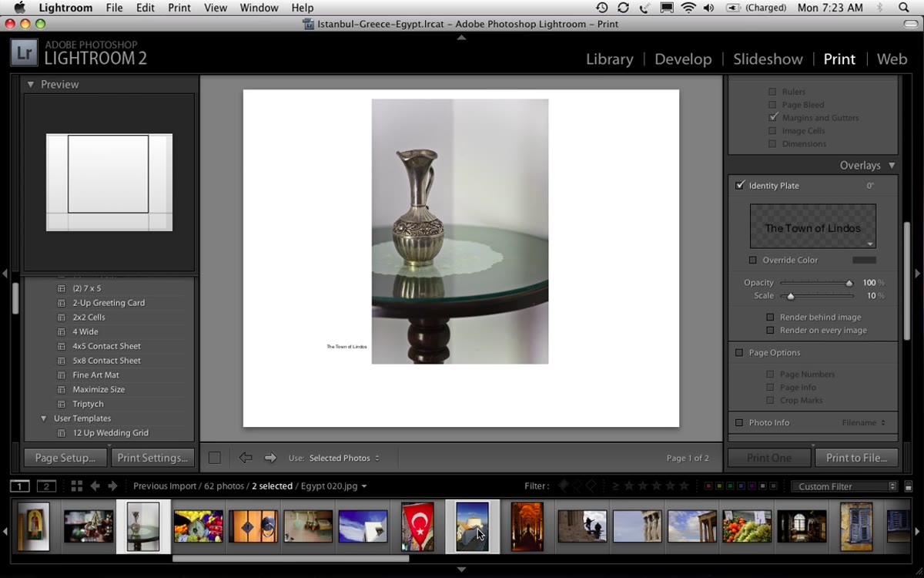Click Print to File button

[856, 458]
